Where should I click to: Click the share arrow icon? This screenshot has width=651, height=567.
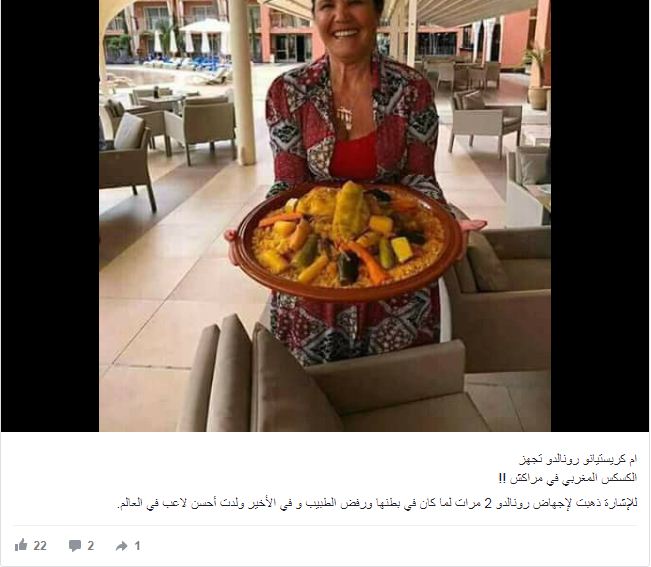pyautogui.click(x=122, y=546)
